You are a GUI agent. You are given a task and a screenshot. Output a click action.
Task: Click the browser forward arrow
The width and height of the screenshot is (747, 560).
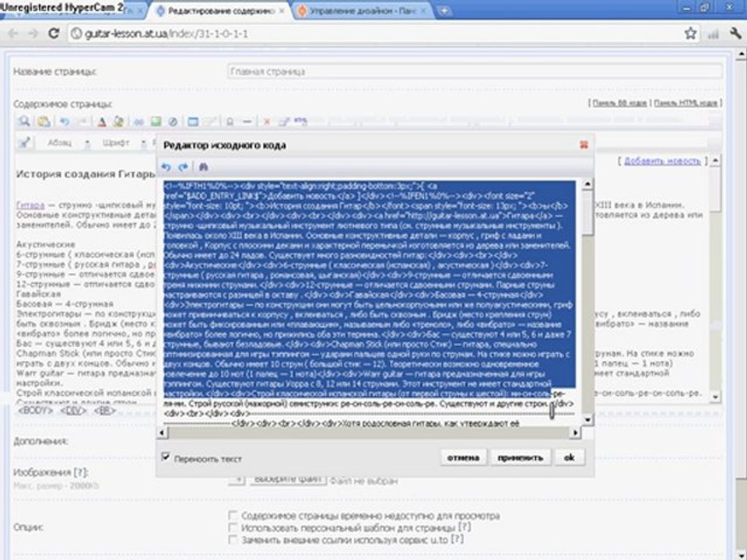pyautogui.click(x=33, y=33)
